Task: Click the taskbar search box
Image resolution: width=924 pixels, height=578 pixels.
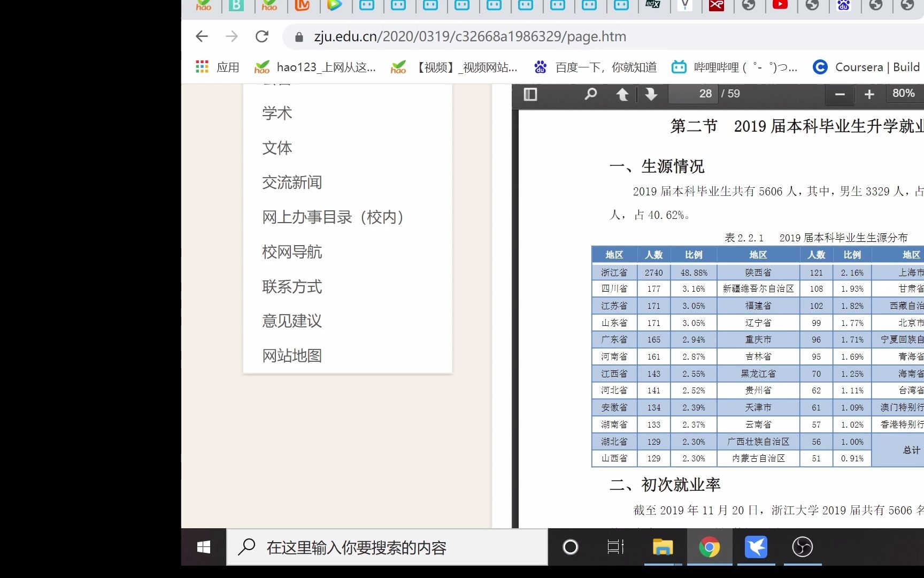Action: [387, 547]
